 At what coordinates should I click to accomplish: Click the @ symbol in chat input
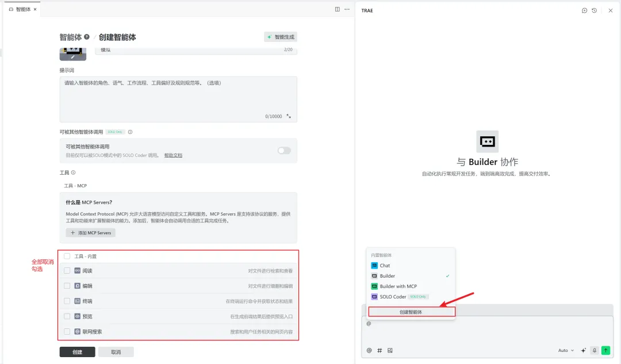(369, 324)
